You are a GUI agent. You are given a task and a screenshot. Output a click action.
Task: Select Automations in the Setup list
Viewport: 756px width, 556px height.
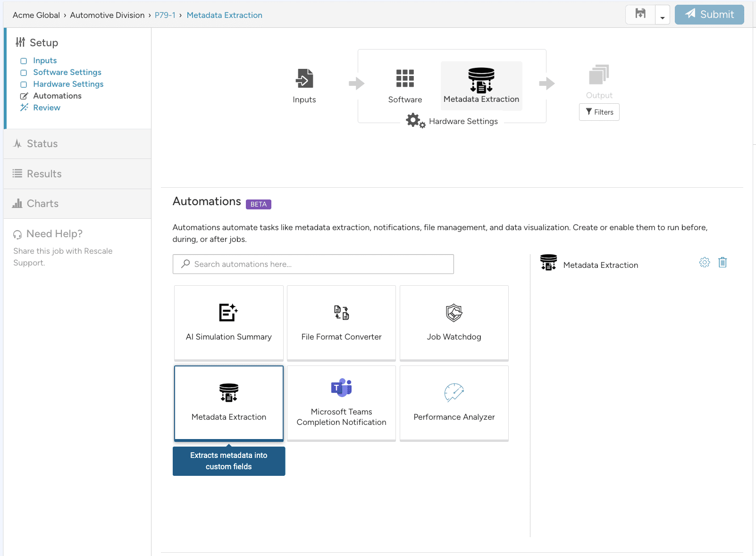pyautogui.click(x=57, y=96)
